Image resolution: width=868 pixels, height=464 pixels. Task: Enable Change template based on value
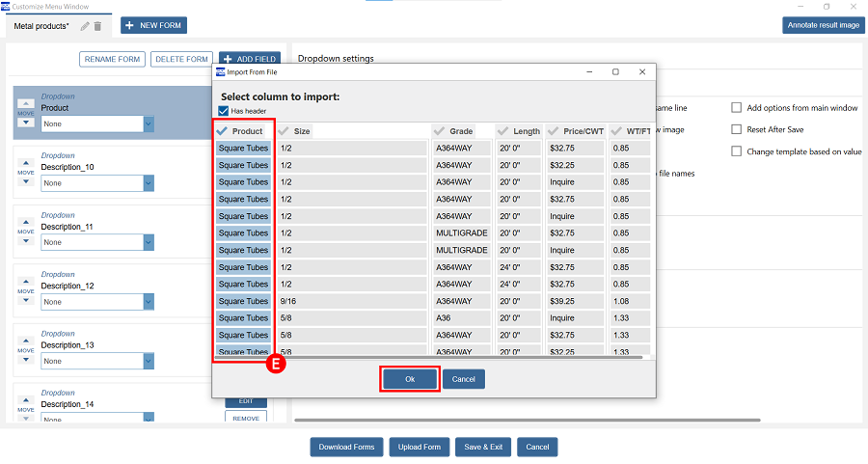point(737,151)
